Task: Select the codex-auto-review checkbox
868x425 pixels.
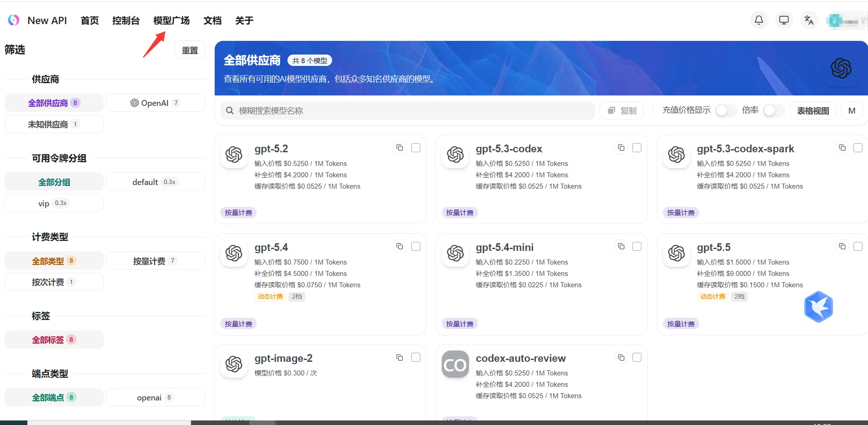Action: 637,358
